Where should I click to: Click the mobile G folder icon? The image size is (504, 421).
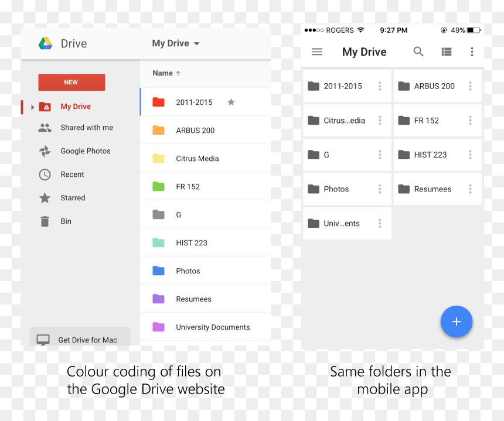pyautogui.click(x=314, y=155)
